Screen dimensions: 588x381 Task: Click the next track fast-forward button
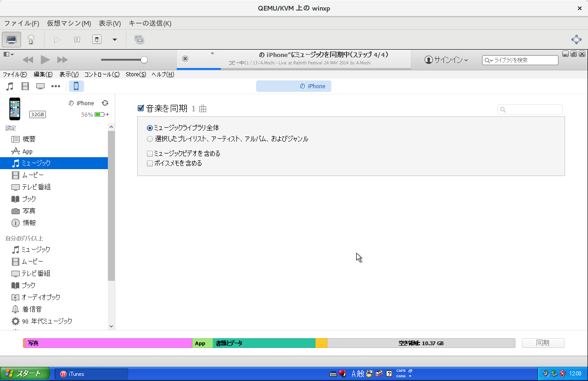coord(62,60)
